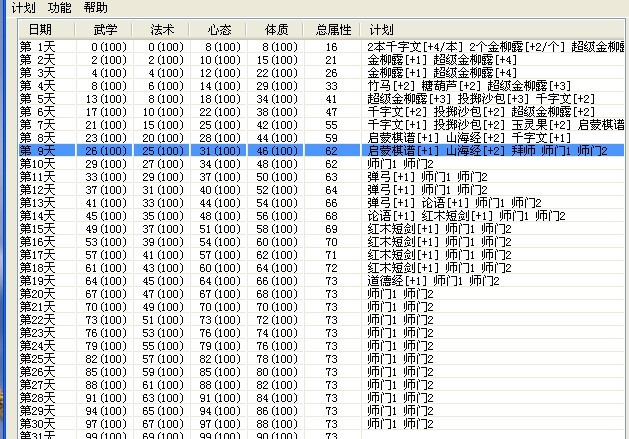629x439 pixels.
Task: Click the 日期 column header
Action: pyautogui.click(x=39, y=30)
